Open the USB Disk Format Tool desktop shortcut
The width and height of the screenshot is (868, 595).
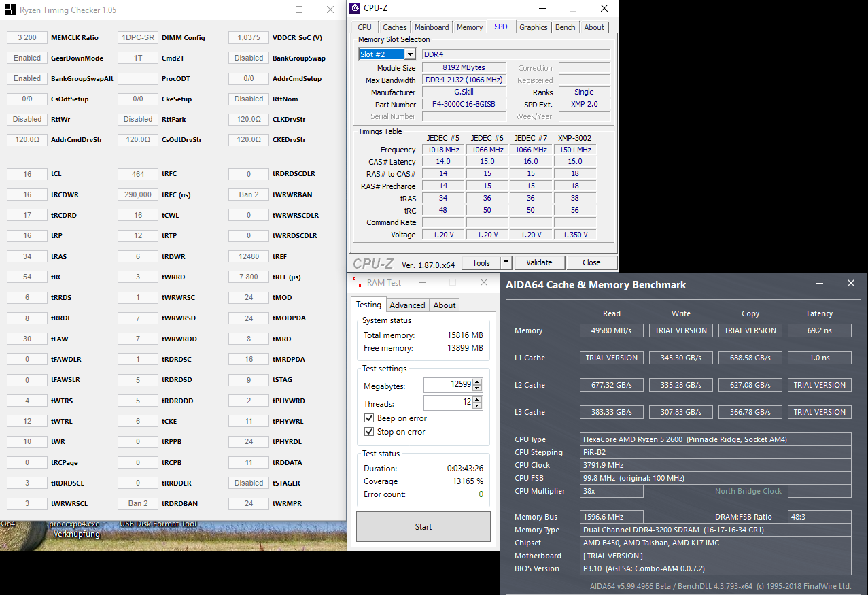[x=158, y=524]
